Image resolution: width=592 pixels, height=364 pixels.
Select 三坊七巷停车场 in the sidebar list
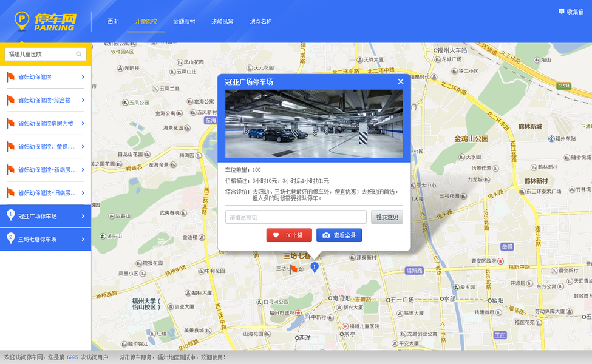click(46, 239)
